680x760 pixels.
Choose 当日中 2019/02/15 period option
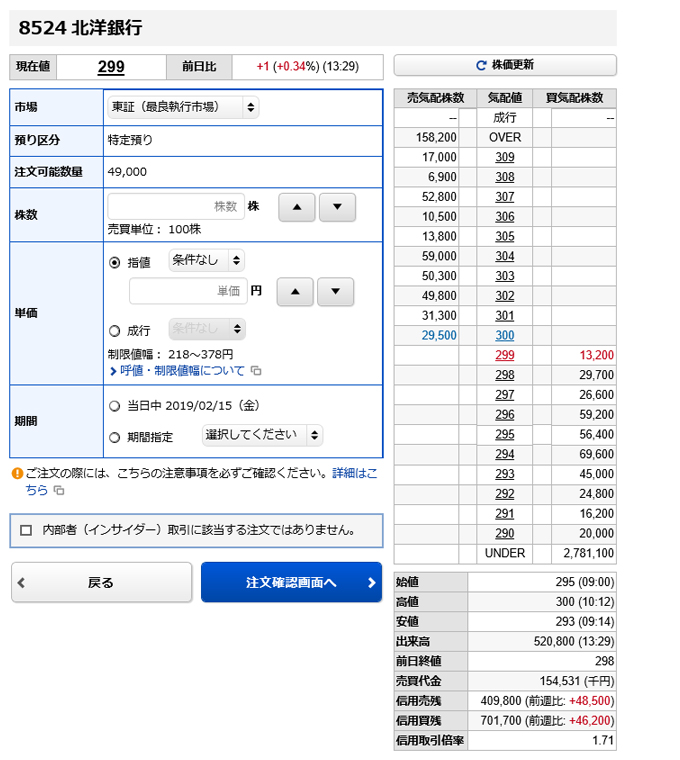click(x=114, y=406)
